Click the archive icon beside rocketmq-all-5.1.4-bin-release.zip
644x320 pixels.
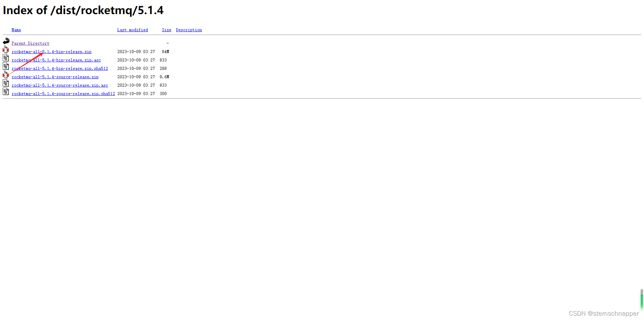(x=6, y=50)
